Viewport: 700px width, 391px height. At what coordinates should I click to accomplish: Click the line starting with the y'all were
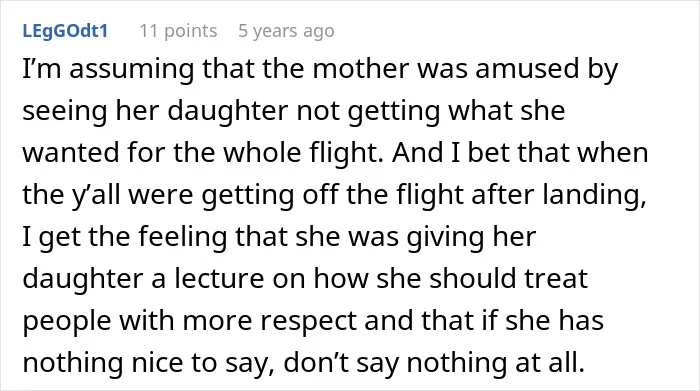334,195
